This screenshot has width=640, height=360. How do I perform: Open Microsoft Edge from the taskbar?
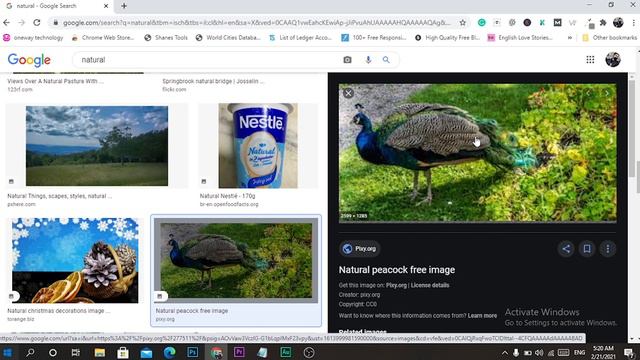point(169,352)
